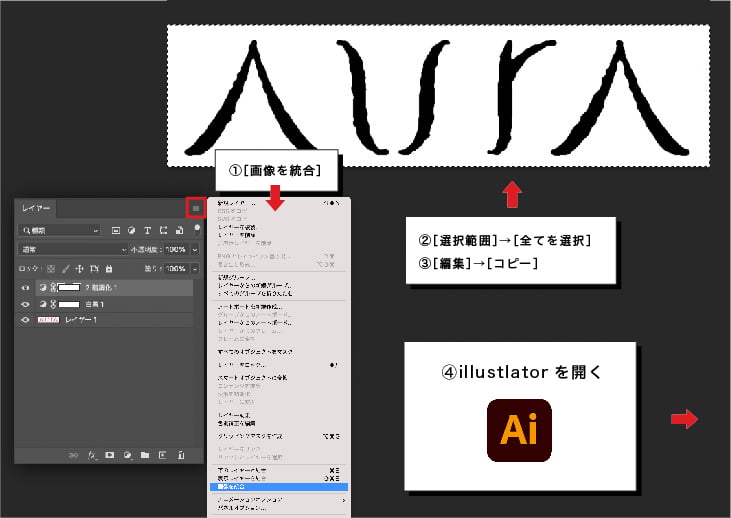This screenshot has height=518, width=731.
Task: Click the lock all padlock icon
Action: pyautogui.click(x=108, y=269)
